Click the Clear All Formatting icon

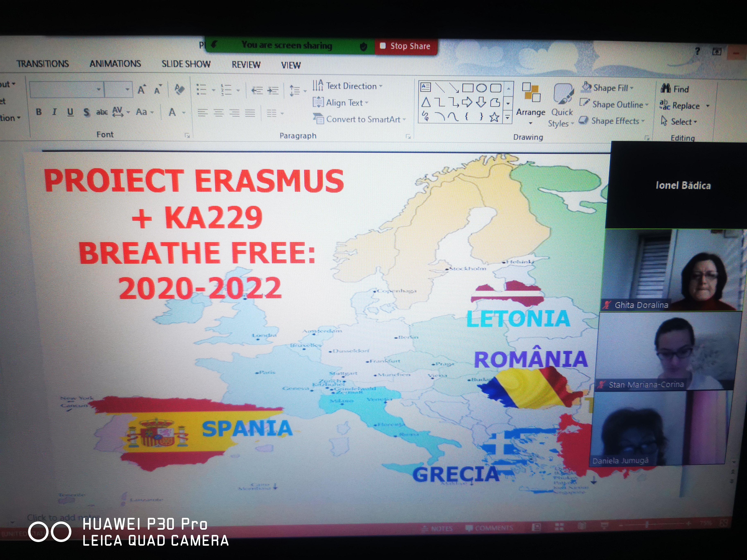(179, 89)
